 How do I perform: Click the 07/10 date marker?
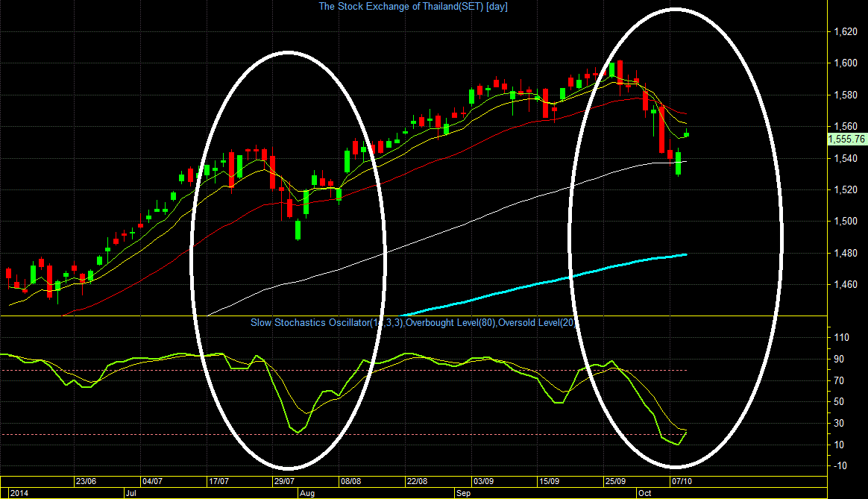[x=682, y=481]
